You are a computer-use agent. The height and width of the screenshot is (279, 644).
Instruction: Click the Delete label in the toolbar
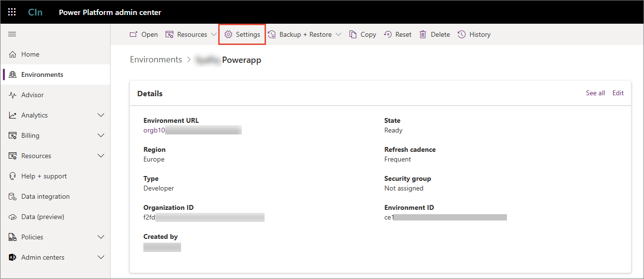(440, 34)
